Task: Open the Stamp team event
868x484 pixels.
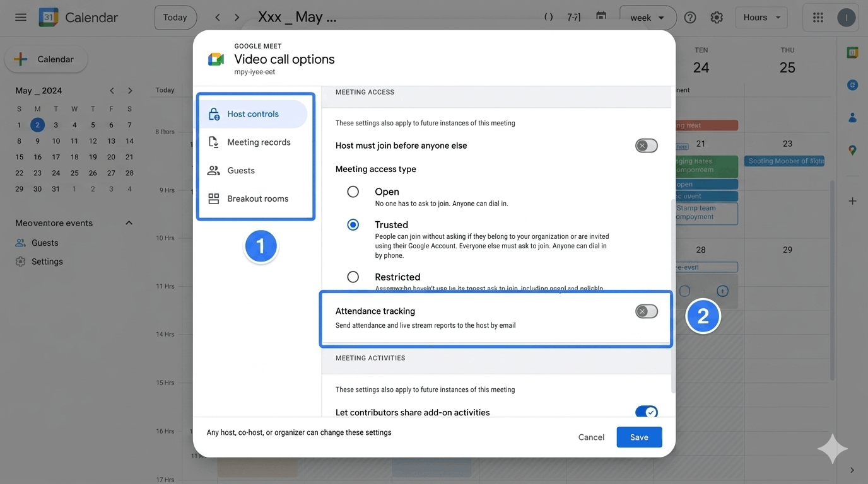Action: point(705,213)
